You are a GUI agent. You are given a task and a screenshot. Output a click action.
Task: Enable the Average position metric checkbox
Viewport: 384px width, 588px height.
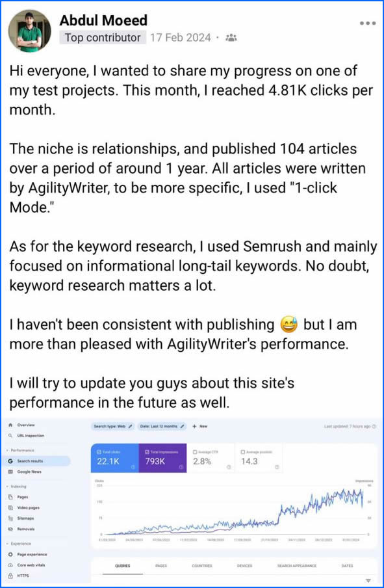click(x=244, y=451)
